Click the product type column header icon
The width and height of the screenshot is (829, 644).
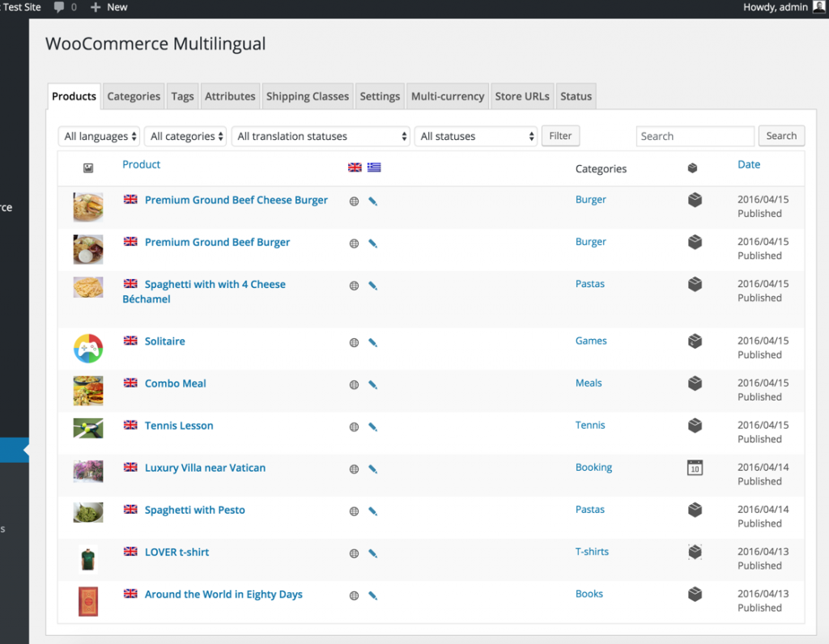click(693, 168)
